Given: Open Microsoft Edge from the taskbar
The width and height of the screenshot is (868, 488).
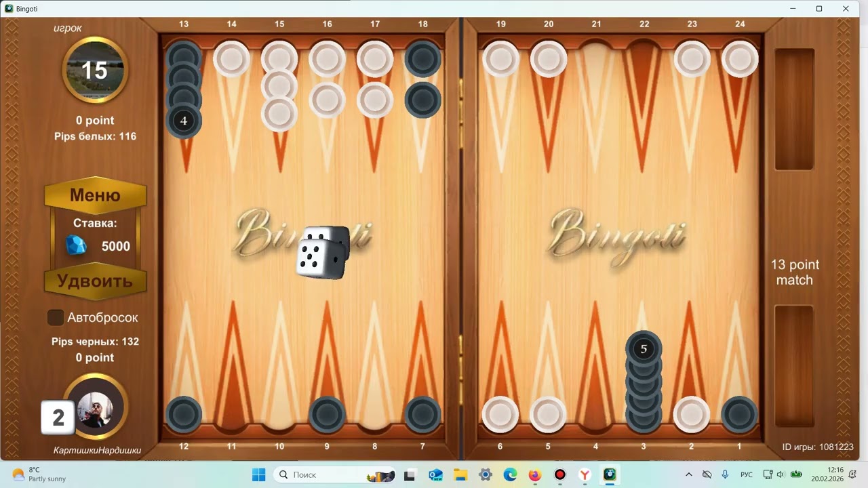Looking at the screenshot, I should (510, 474).
